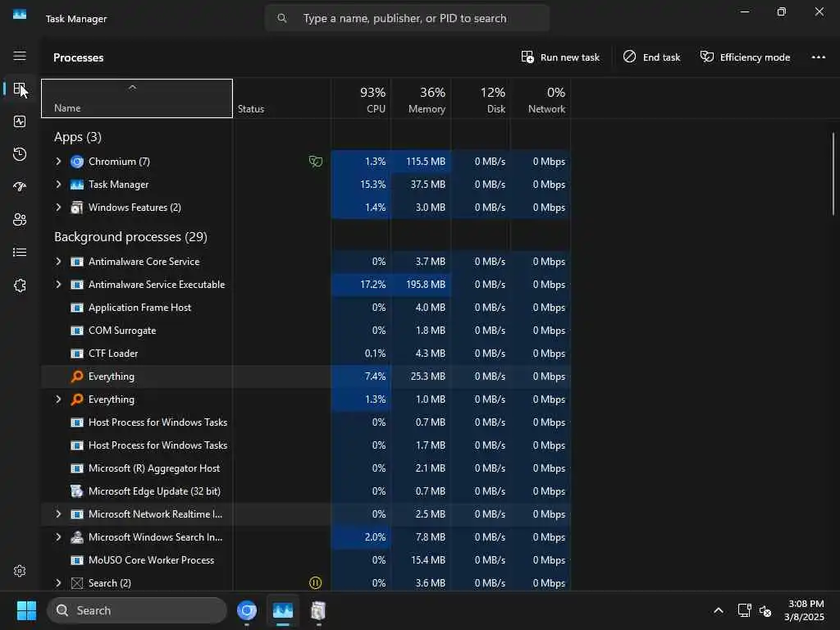This screenshot has height=630, width=840.
Task: Click the taskbar Search box
Action: point(137,610)
